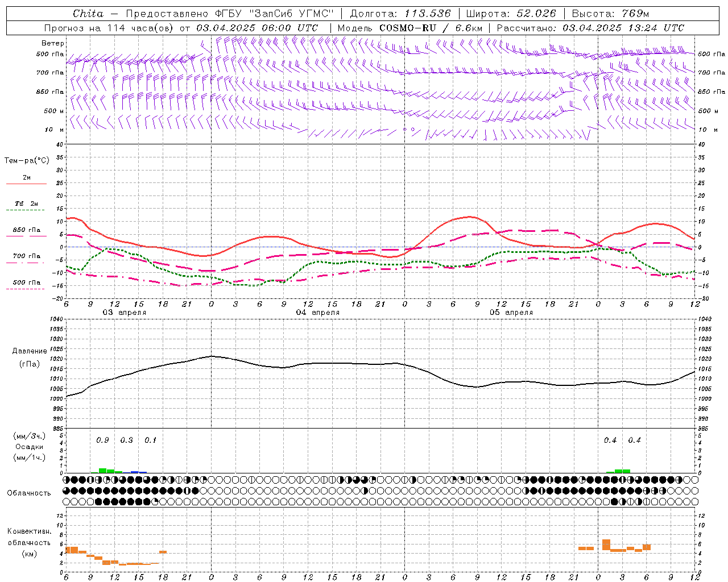Click the "Ветер" wind panel label

(52, 43)
